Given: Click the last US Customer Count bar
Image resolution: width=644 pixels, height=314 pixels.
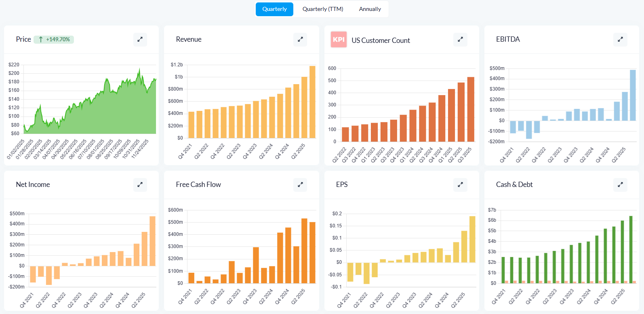Looking at the screenshot, I should (x=471, y=109).
